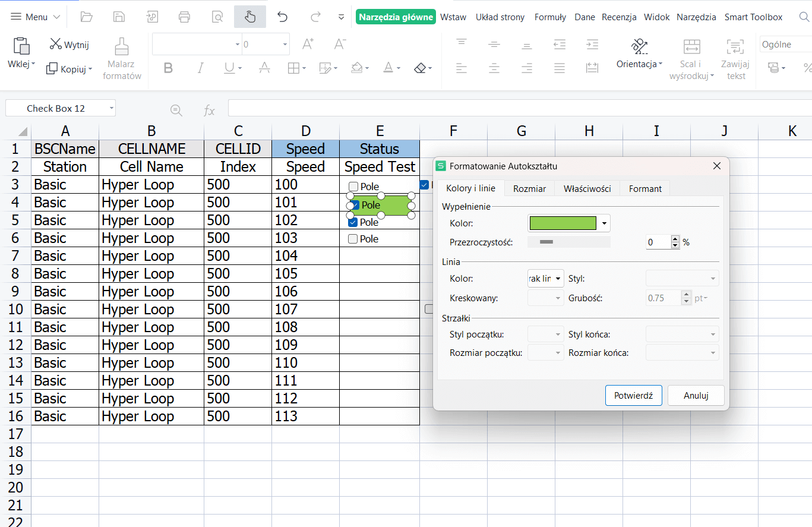Expand the fill Kolor dropdown arrow
The image size is (812, 527).
604,223
